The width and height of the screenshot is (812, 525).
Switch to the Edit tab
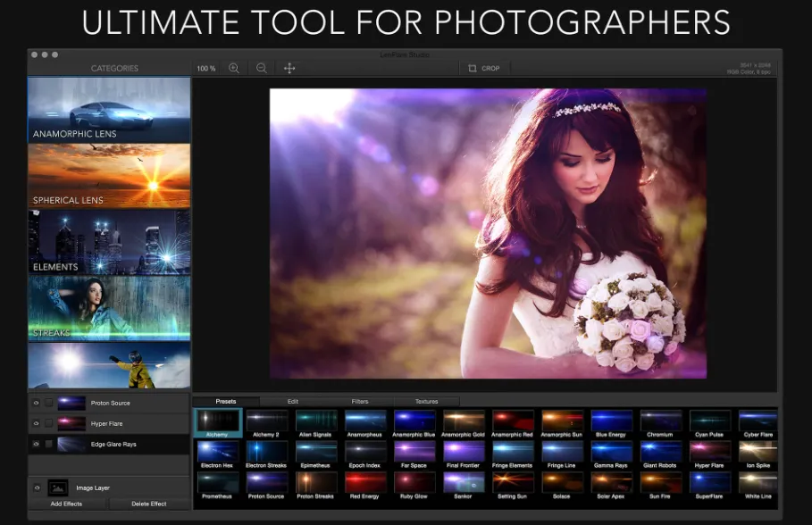pos(293,401)
